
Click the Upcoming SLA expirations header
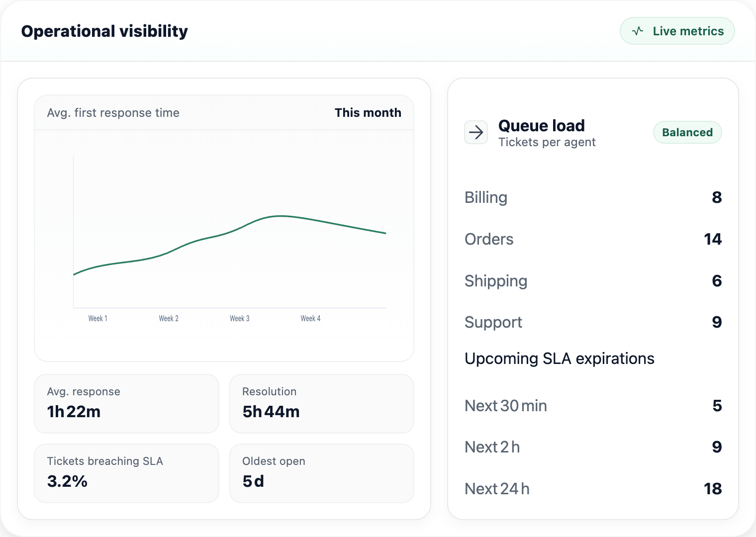click(559, 358)
